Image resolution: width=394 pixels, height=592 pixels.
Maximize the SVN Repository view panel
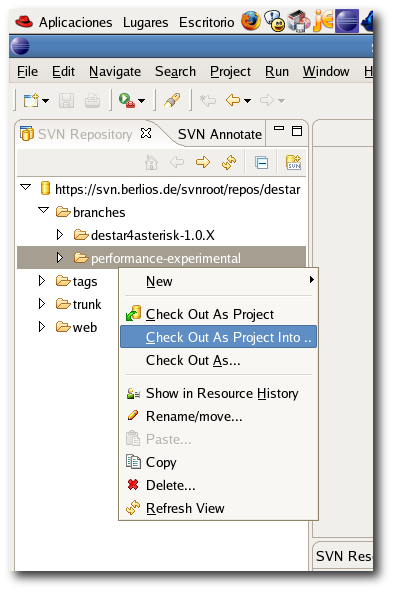click(297, 131)
